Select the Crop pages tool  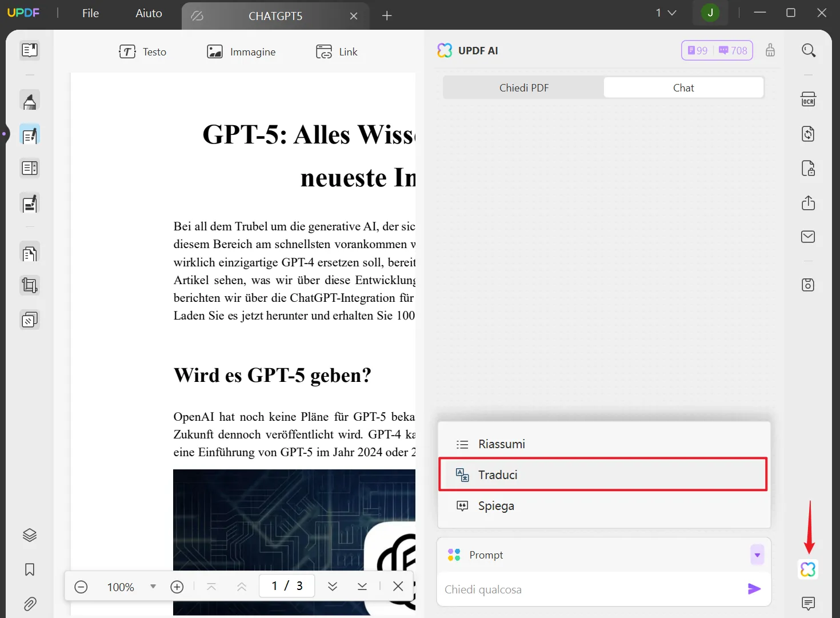(30, 285)
